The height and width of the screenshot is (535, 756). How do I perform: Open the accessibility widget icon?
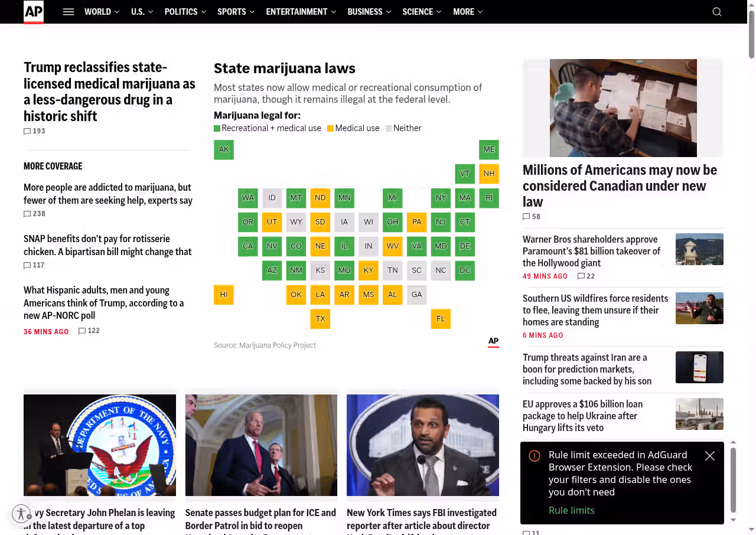coord(21,514)
